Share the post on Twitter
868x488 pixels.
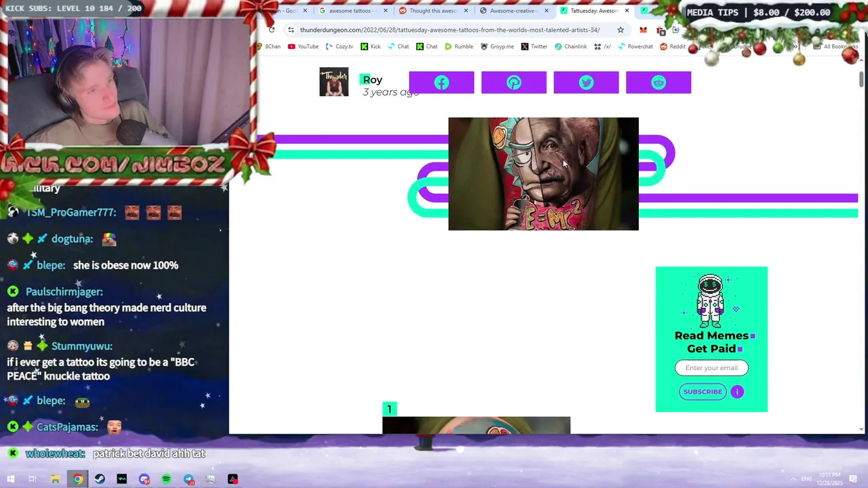(x=586, y=83)
